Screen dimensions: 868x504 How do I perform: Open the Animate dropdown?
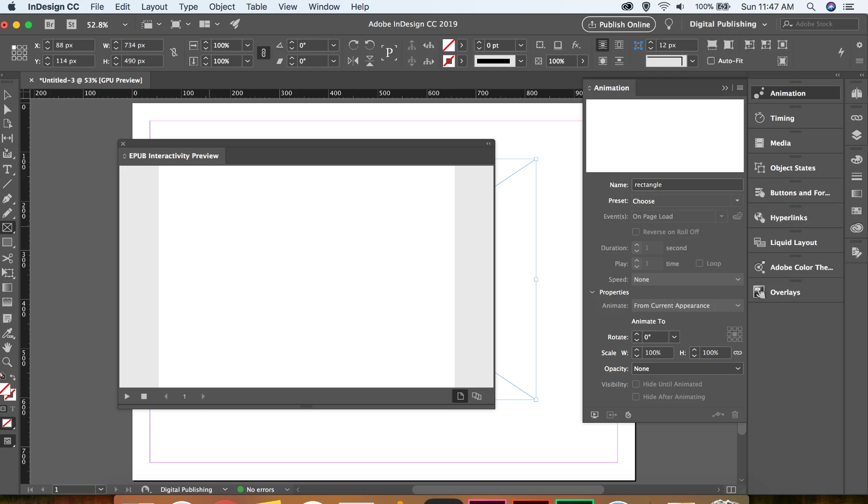click(x=687, y=306)
